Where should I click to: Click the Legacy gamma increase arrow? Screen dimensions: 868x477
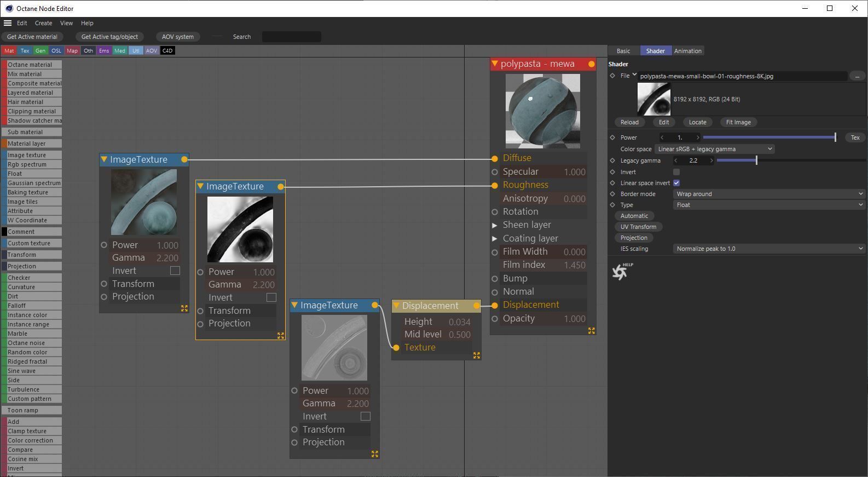tap(711, 160)
